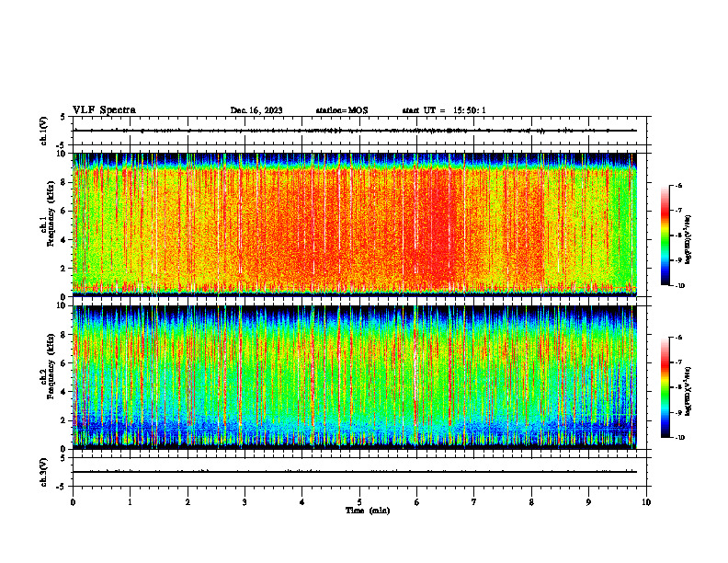Image resolution: width=728 pixels, height=563 pixels.
Task: Click the "Time (min)" axis label
Action: point(368,511)
